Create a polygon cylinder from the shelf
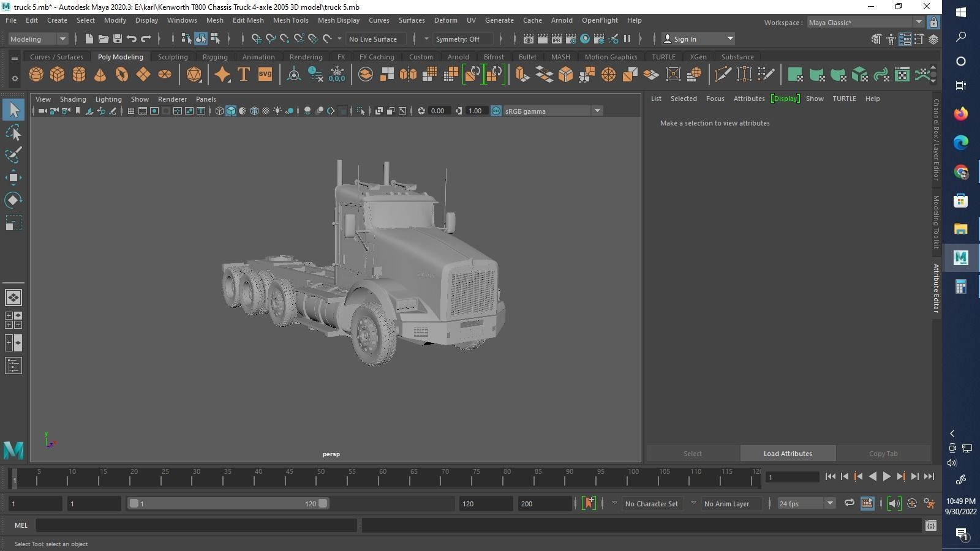Image resolution: width=980 pixels, height=551 pixels. coord(79,75)
